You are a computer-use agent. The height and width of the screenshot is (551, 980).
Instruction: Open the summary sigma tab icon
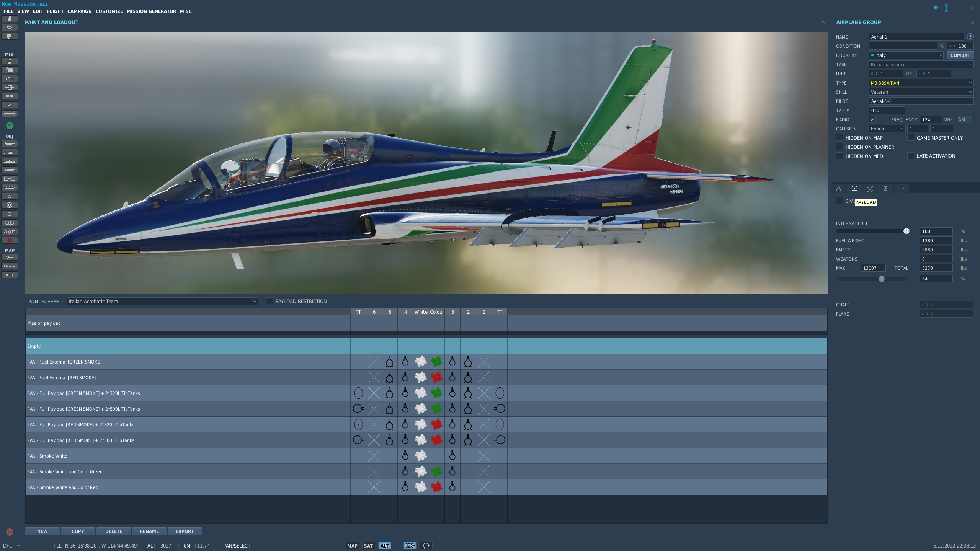[x=885, y=189]
